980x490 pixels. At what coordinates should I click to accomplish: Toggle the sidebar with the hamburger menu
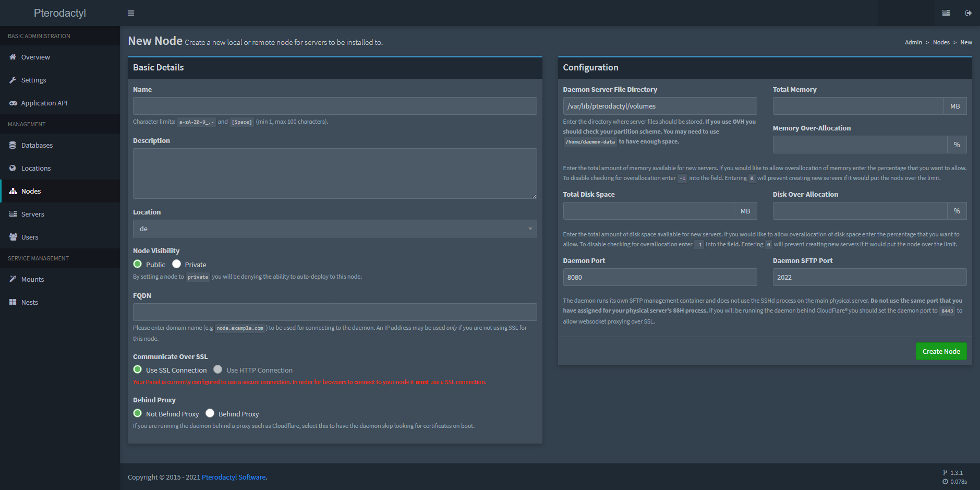click(130, 13)
